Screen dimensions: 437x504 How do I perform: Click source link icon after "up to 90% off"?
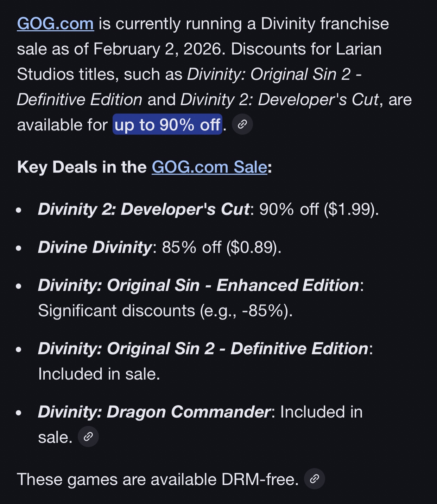(242, 124)
